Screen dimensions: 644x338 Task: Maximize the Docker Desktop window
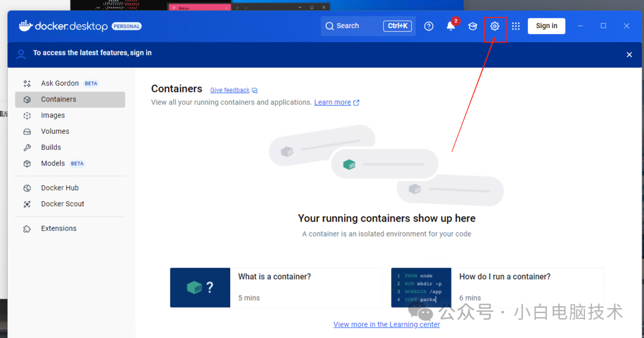pyautogui.click(x=603, y=26)
